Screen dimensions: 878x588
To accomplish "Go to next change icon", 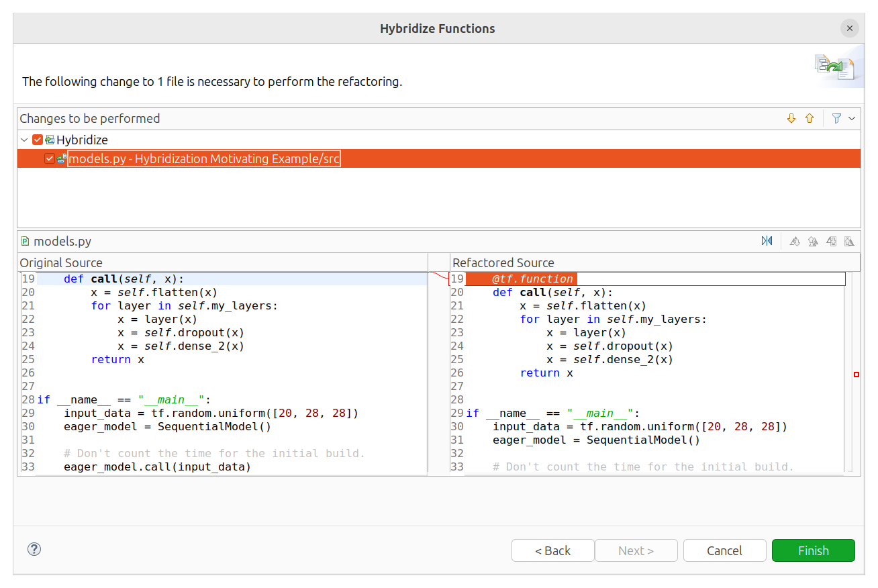I will [831, 241].
